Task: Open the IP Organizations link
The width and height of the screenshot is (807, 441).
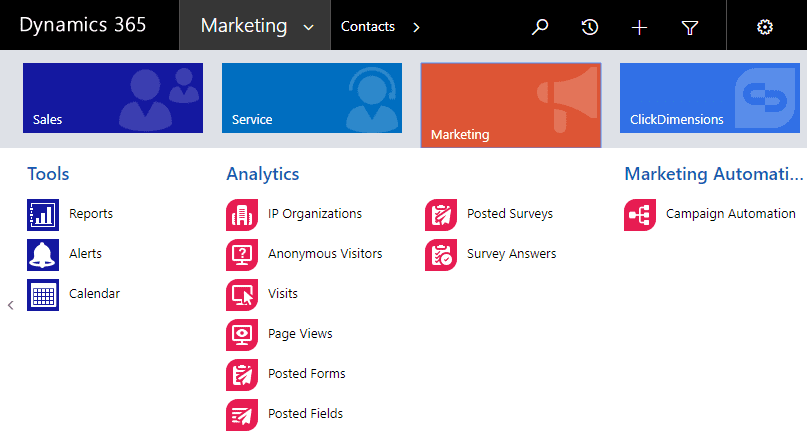Action: (x=315, y=214)
